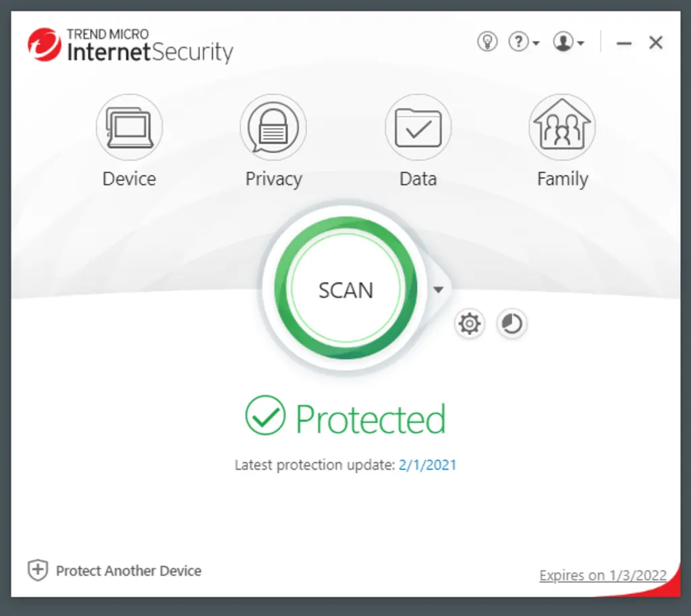This screenshot has height=616, width=691.
Task: Open scan settings via the gear icon
Action: pyautogui.click(x=469, y=324)
